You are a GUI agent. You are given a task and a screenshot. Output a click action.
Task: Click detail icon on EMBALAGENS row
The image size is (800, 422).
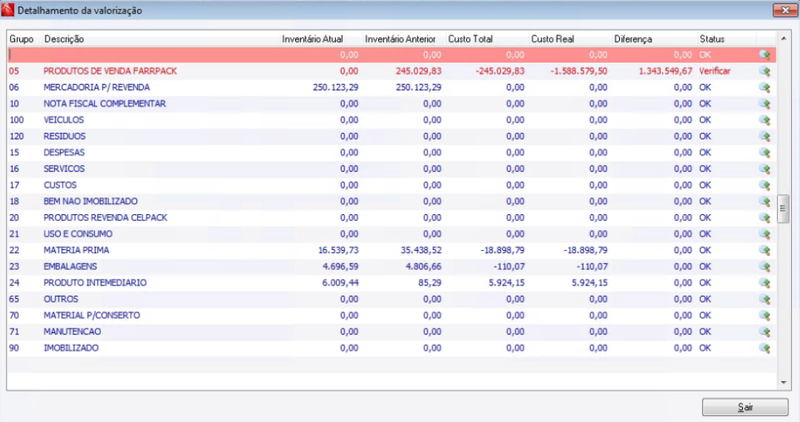point(764,267)
